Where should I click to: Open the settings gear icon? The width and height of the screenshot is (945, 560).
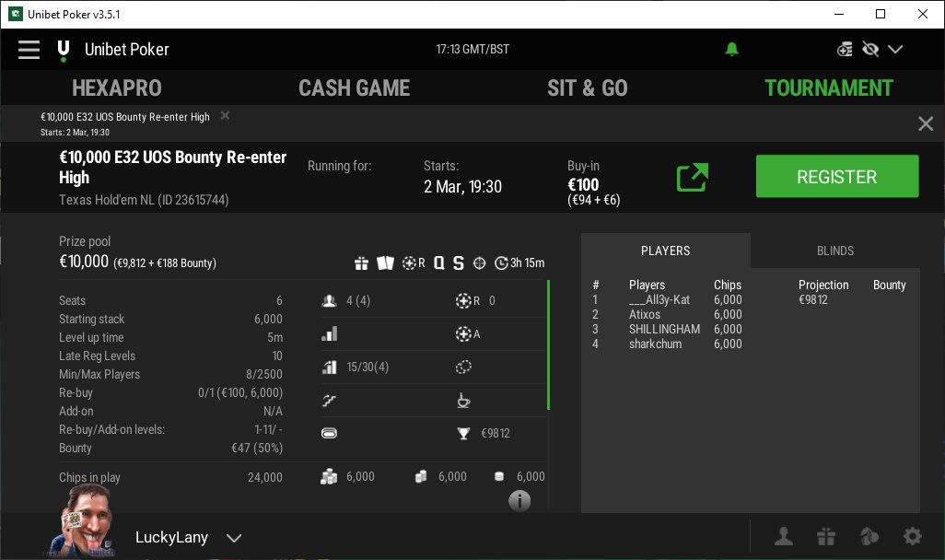point(913,536)
